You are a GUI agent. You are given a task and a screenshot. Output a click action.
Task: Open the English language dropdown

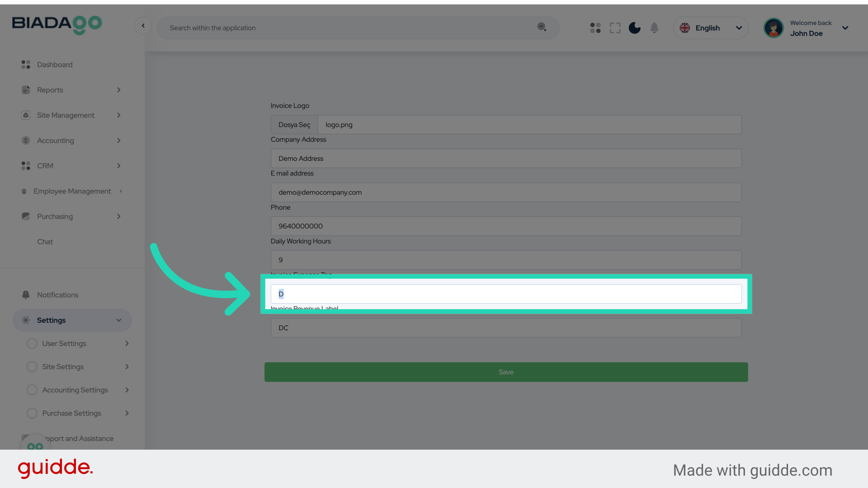(711, 28)
